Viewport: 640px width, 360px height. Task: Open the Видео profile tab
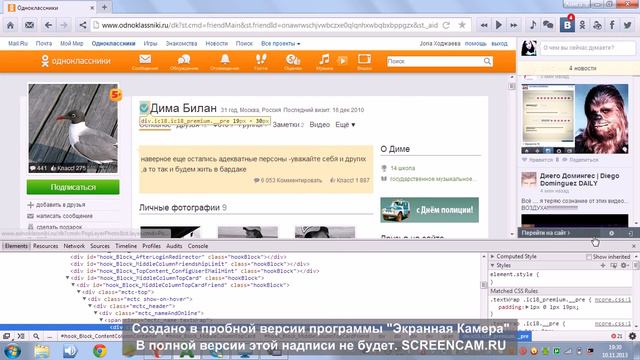pos(320,124)
